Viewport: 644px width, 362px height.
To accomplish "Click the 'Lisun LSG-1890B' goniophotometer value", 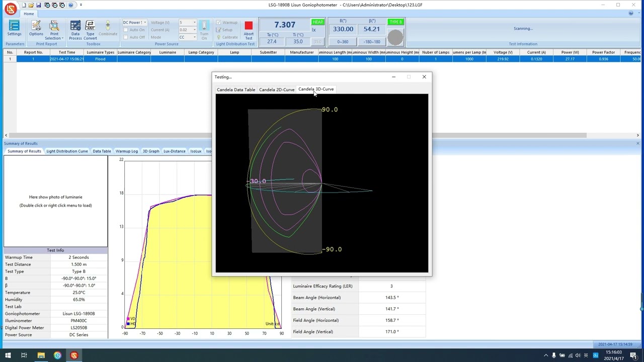I will pos(78,314).
